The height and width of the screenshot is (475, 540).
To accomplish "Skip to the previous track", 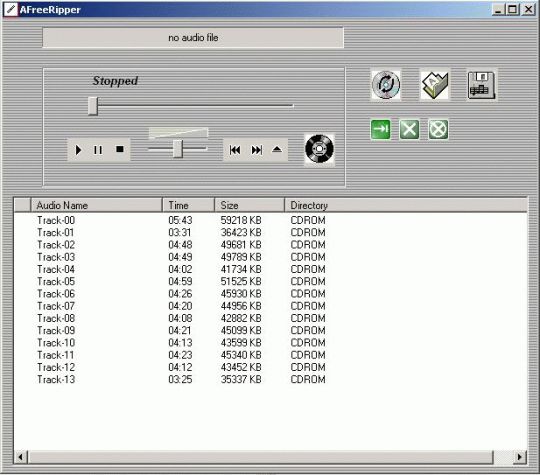I will [235, 150].
